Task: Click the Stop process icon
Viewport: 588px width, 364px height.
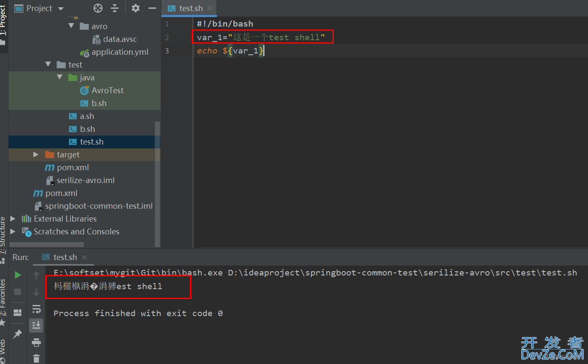Action: (18, 292)
